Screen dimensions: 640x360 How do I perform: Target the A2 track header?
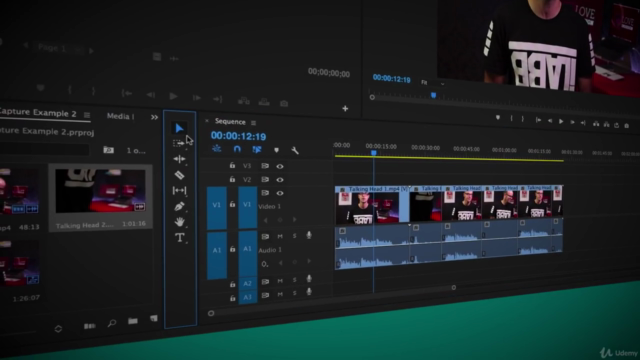tap(247, 284)
